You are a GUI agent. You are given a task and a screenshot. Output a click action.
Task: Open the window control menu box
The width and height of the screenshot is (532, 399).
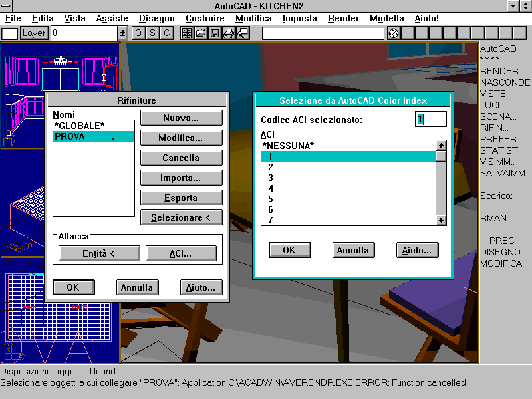tap(6, 6)
